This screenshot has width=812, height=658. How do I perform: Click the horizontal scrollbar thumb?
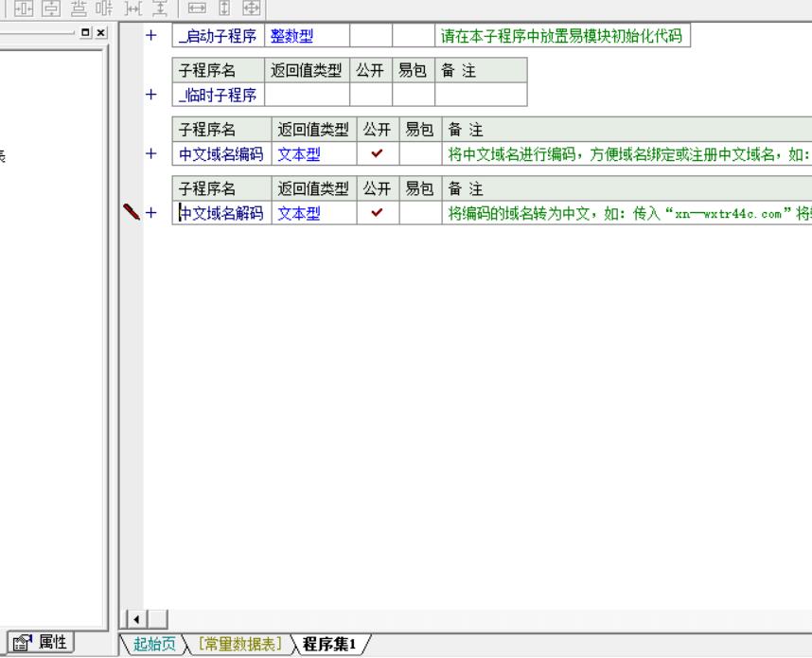click(x=157, y=619)
